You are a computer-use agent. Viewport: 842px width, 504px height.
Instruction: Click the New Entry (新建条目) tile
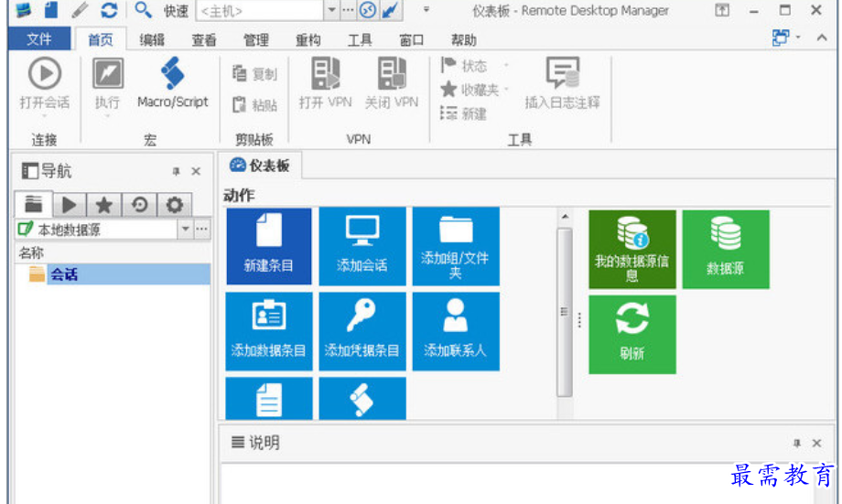point(269,246)
